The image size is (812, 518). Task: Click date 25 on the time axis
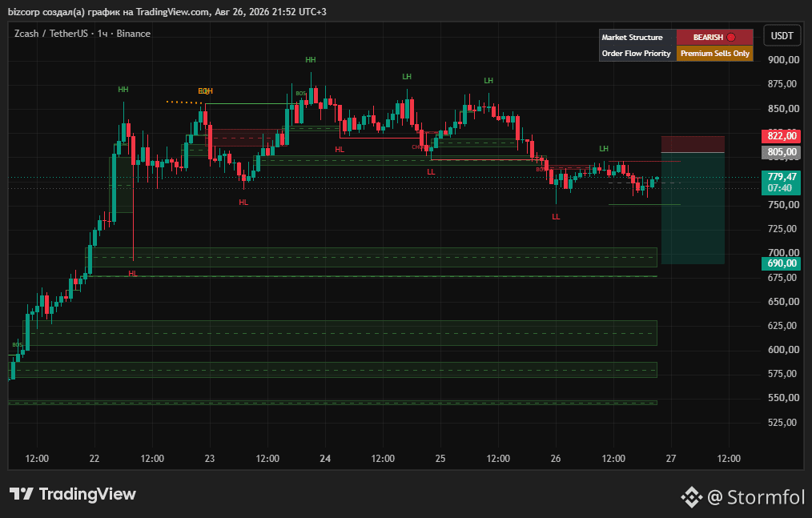[x=440, y=459]
